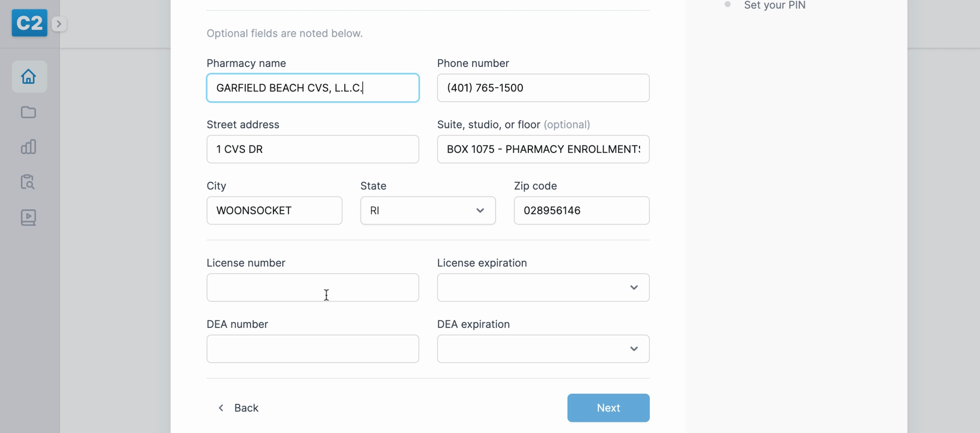Focus the Pharmacy name field

(x=313, y=88)
